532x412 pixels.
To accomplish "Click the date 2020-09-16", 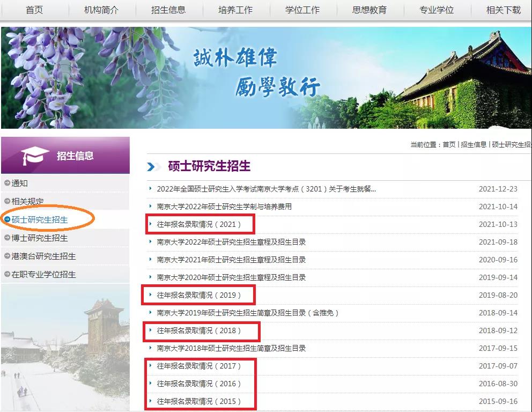I will tap(498, 260).
